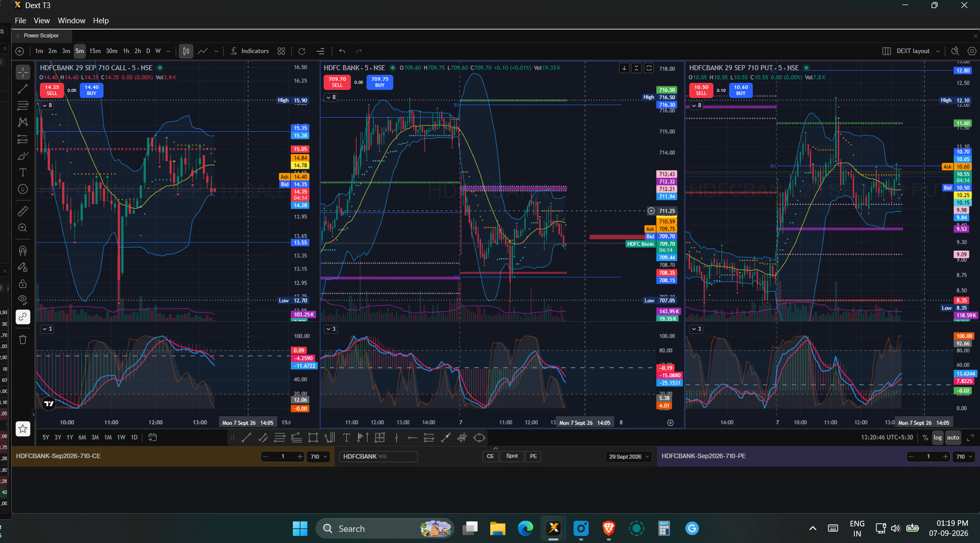Screen dimensions: 980x543
Task: Select the candlestick chart style
Action: (x=186, y=51)
